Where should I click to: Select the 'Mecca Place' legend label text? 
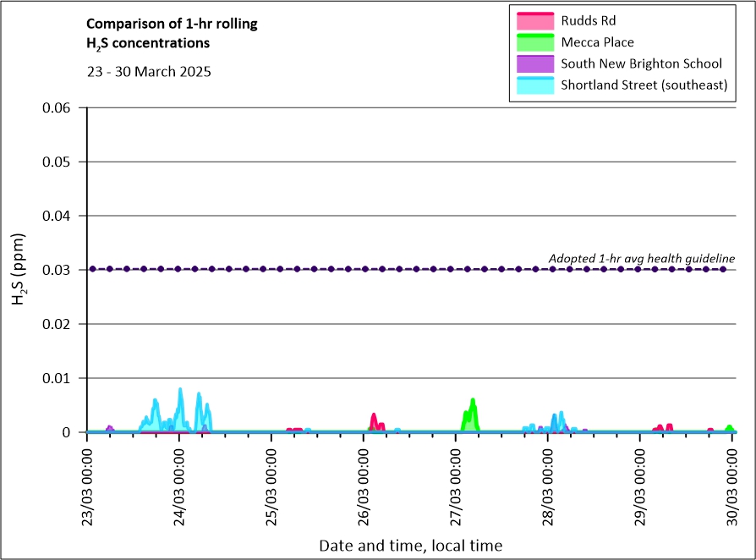tap(597, 42)
